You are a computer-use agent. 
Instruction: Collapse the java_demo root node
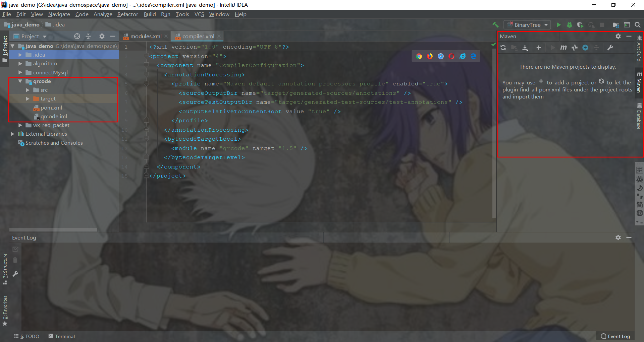coord(13,46)
